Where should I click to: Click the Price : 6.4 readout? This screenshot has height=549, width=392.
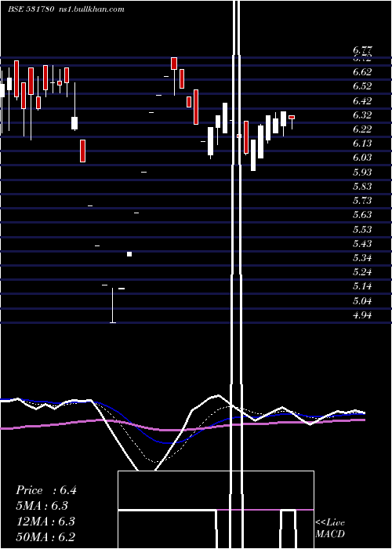(x=46, y=490)
